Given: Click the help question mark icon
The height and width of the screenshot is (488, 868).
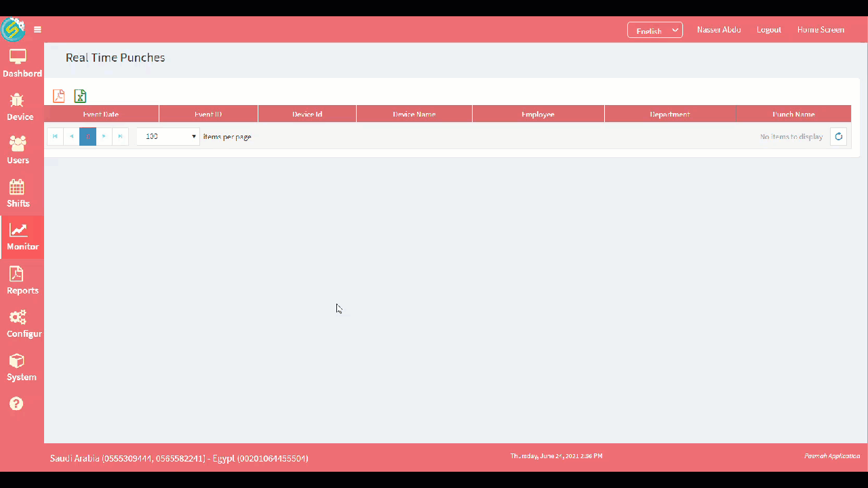Looking at the screenshot, I should (17, 403).
